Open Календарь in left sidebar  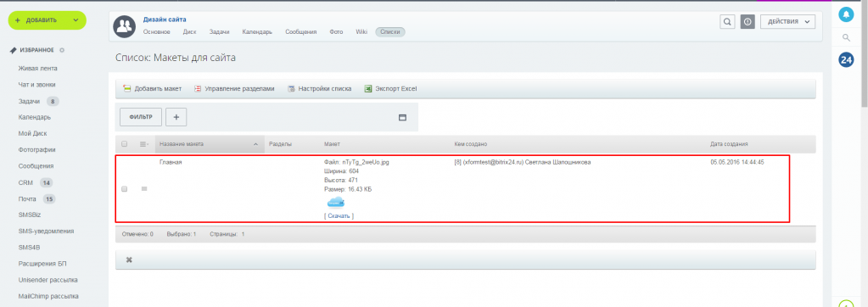coord(34,117)
